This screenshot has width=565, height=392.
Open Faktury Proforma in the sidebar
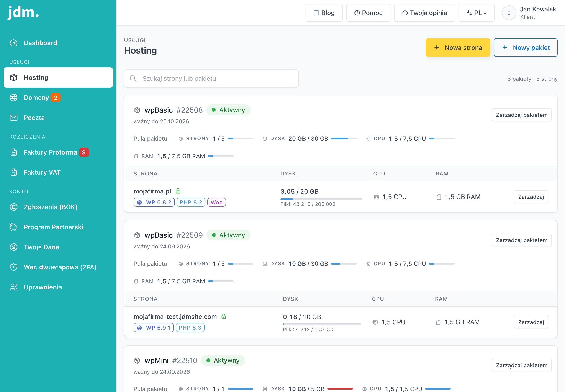coord(58,152)
